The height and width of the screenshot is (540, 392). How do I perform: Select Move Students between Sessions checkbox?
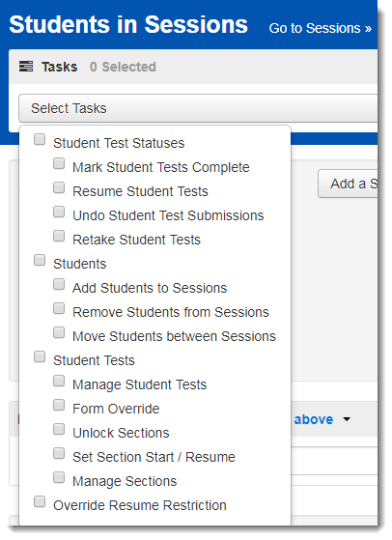pos(59,332)
